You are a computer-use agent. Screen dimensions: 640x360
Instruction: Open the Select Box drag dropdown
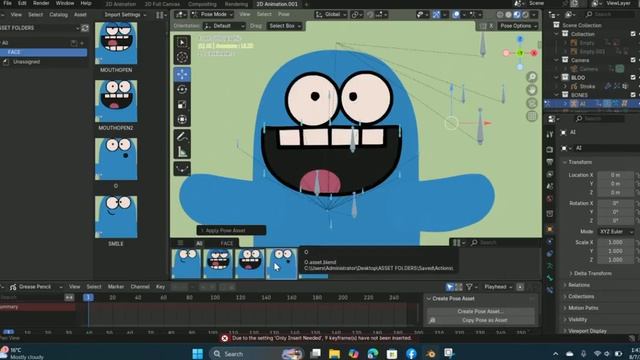pos(284,26)
